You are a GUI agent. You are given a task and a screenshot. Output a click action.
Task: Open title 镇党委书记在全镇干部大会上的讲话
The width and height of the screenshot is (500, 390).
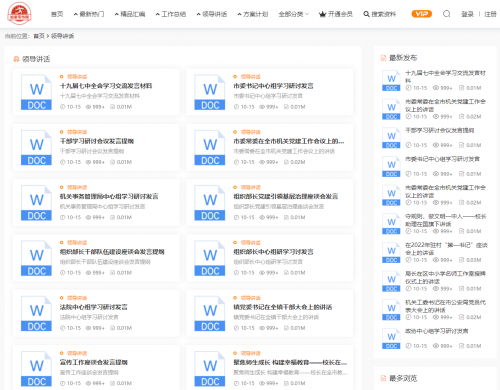point(283,307)
